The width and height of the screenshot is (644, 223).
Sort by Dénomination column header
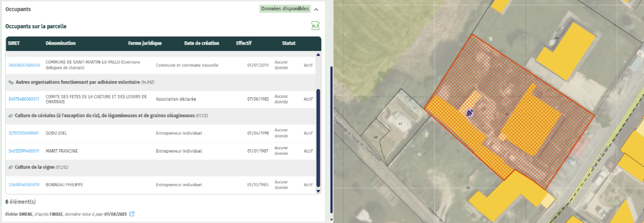pyautogui.click(x=61, y=43)
